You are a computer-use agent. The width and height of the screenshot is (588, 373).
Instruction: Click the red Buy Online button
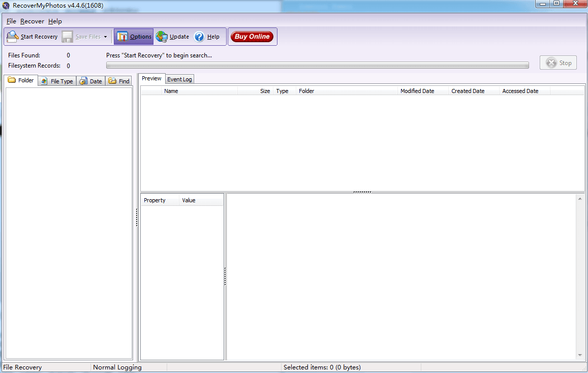click(252, 37)
